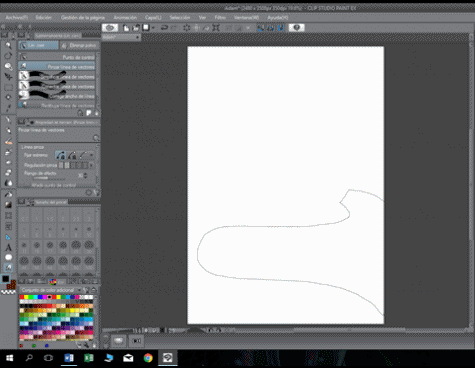Select Corregir ancho de línea sub tool

[x=57, y=96]
